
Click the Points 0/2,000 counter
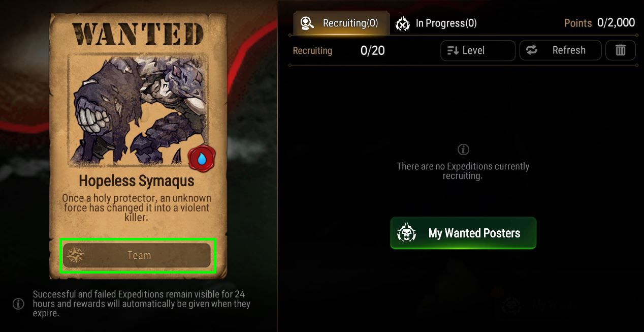pos(599,23)
